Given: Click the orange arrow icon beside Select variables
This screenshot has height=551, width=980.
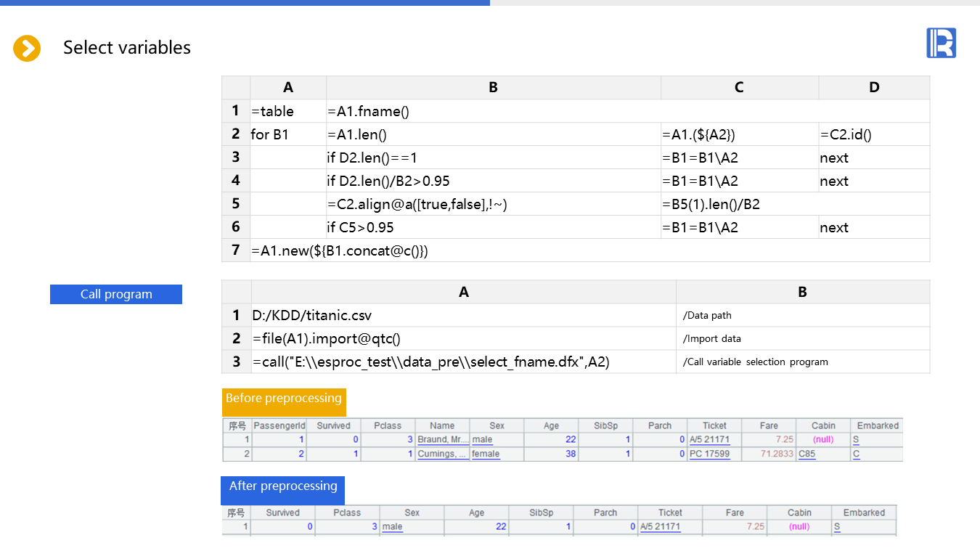Looking at the screenshot, I should 27,49.
